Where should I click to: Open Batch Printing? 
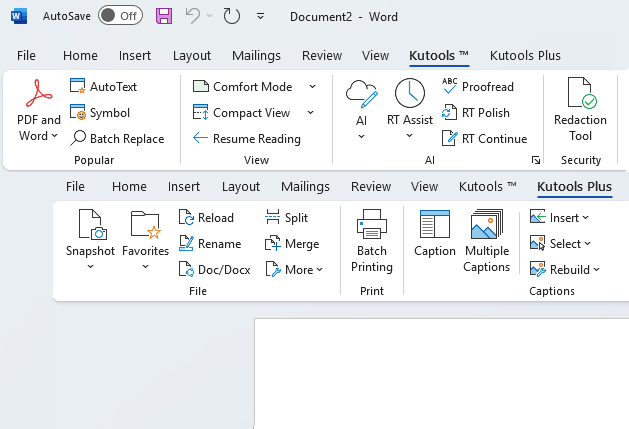pyautogui.click(x=371, y=241)
